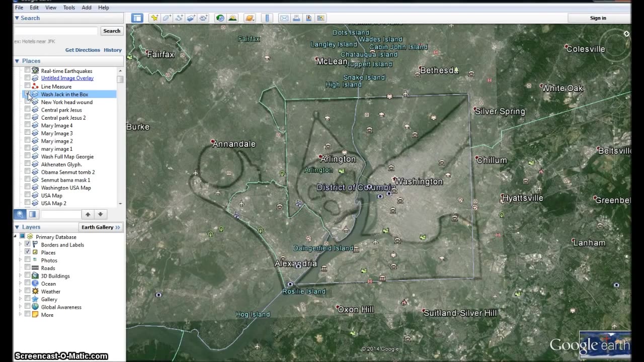Screen dimensions: 644x362
Task: View in Google Maps icon
Action: pos(320,18)
